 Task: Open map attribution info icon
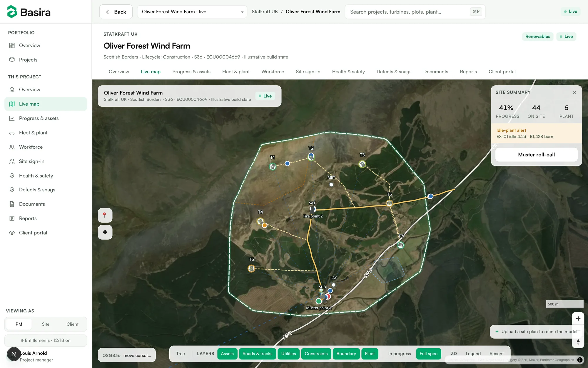(580, 360)
